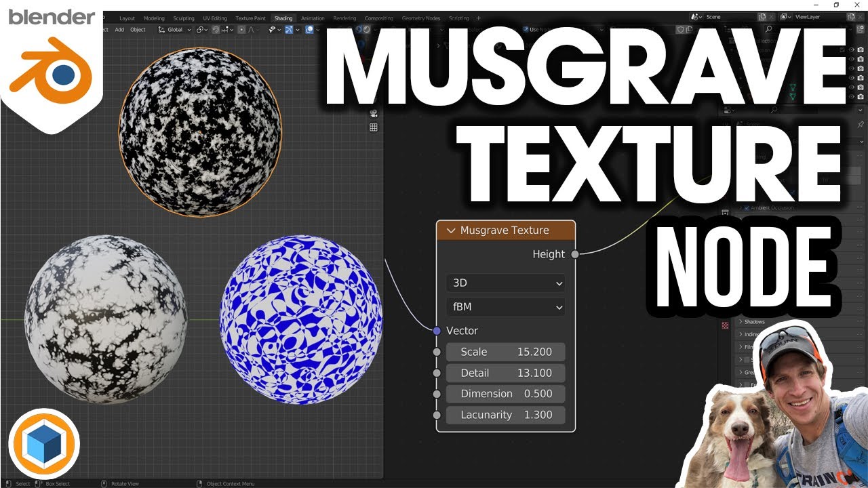
Task: Click the Dimension value slider
Action: 505,394
